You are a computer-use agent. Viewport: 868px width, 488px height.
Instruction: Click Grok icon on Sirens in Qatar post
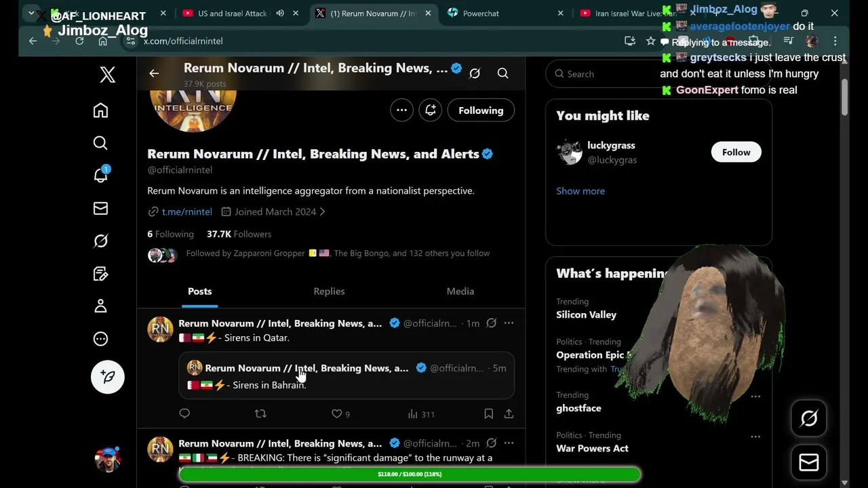tap(492, 323)
